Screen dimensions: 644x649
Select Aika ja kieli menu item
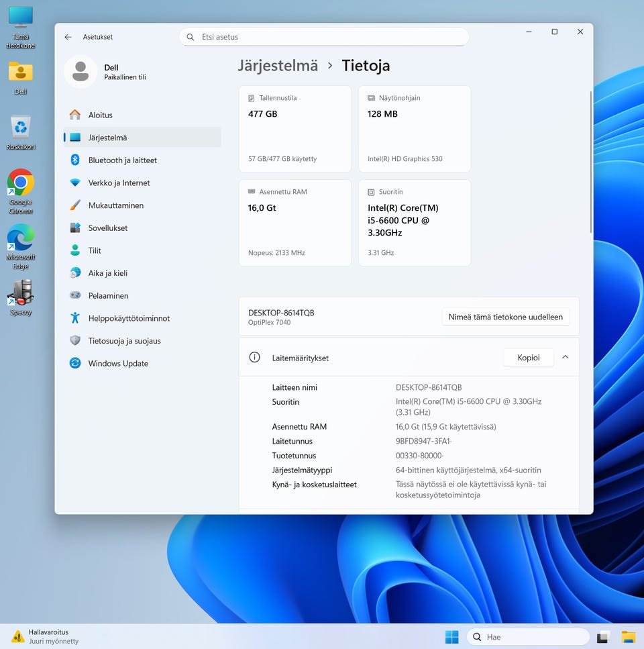pyautogui.click(x=107, y=273)
